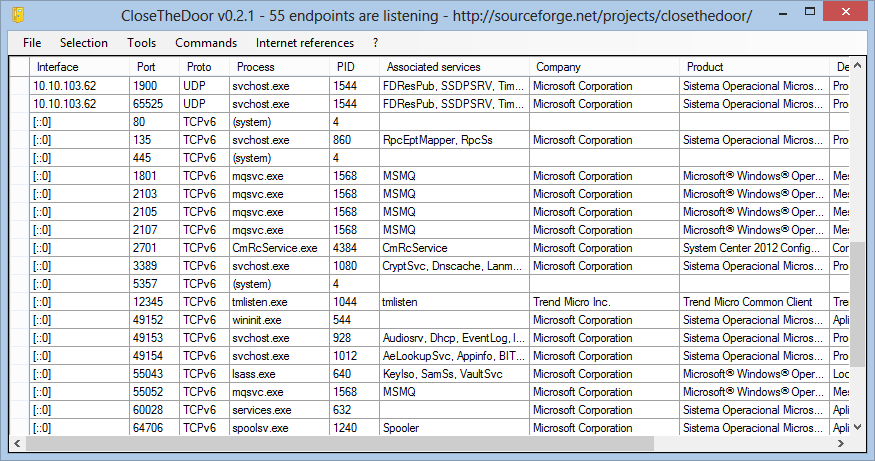Click Spooler service cell

pos(454,428)
